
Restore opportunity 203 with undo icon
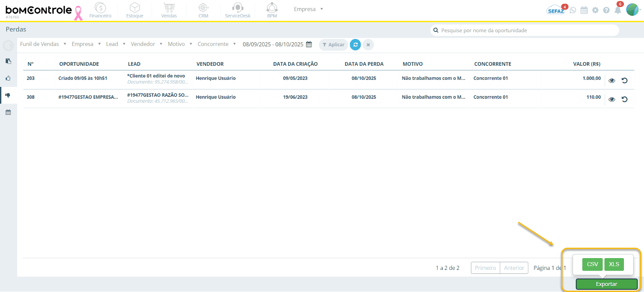625,81
